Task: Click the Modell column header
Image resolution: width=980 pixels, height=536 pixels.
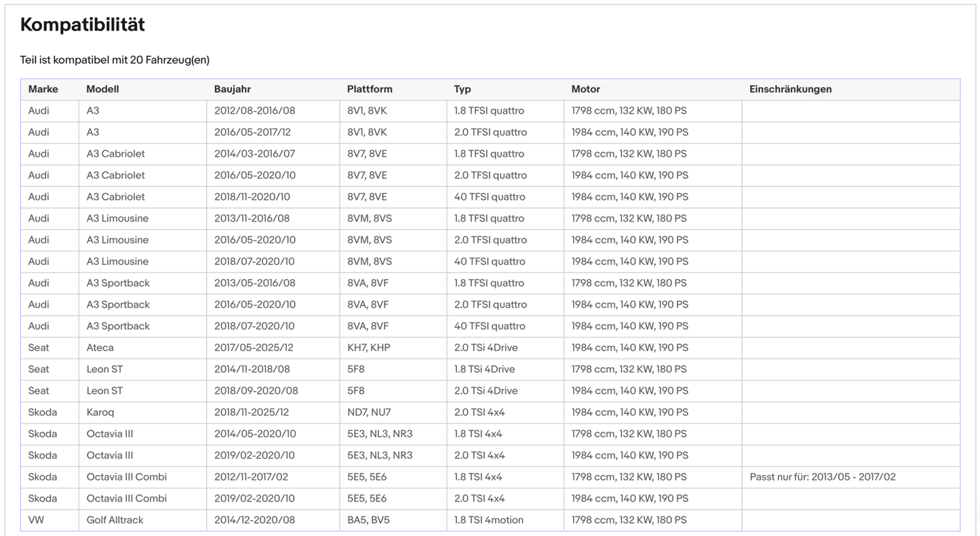Action: pos(102,89)
